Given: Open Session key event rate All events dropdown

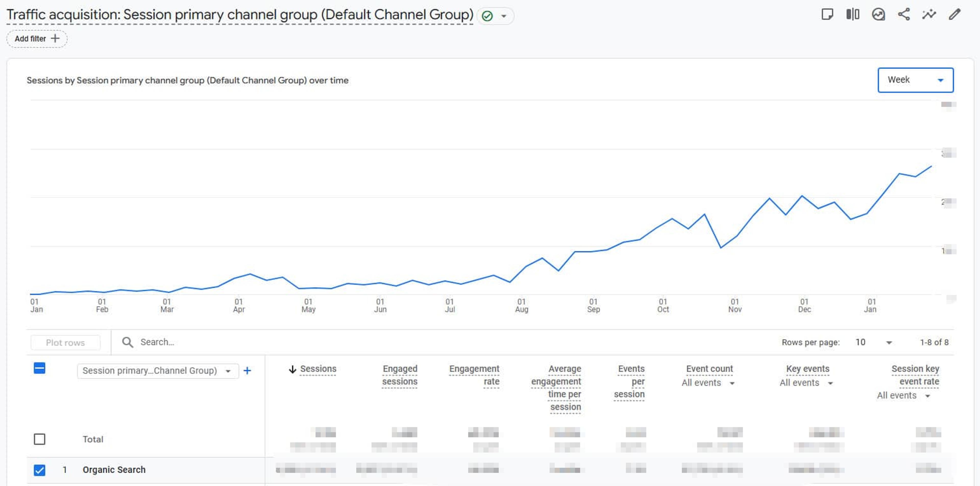Looking at the screenshot, I should [903, 395].
